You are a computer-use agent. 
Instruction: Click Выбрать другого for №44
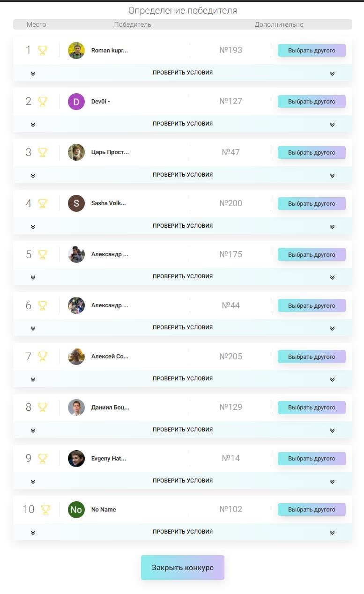tap(312, 305)
